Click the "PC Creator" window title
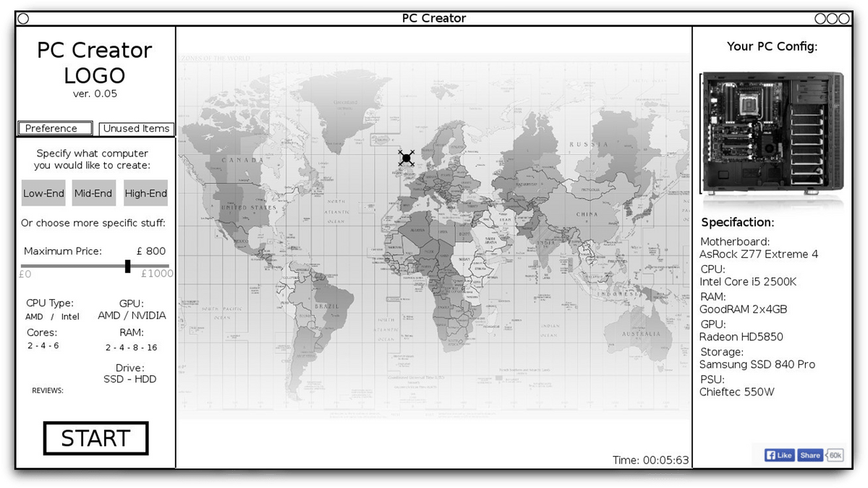The height and width of the screenshot is (488, 868). tap(434, 18)
